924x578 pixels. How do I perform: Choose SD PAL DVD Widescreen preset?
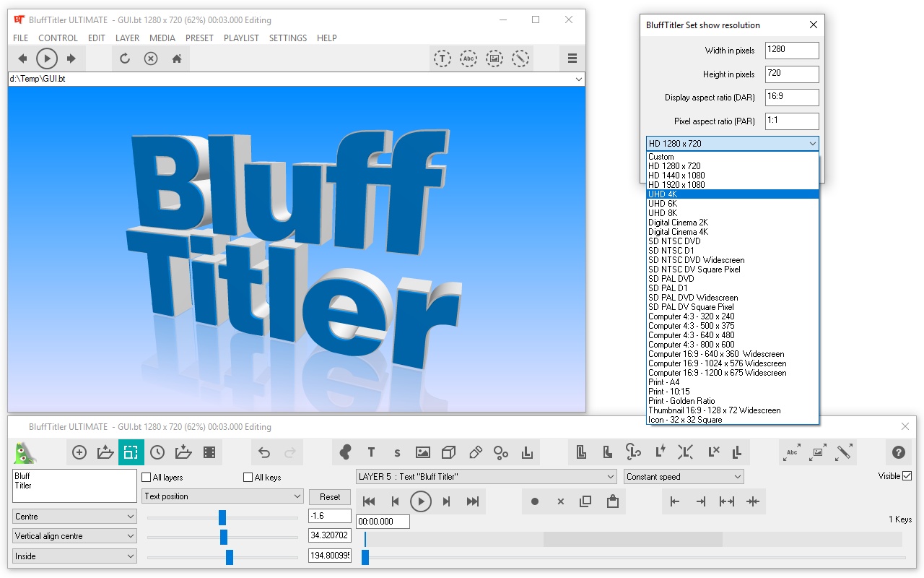tap(733, 298)
